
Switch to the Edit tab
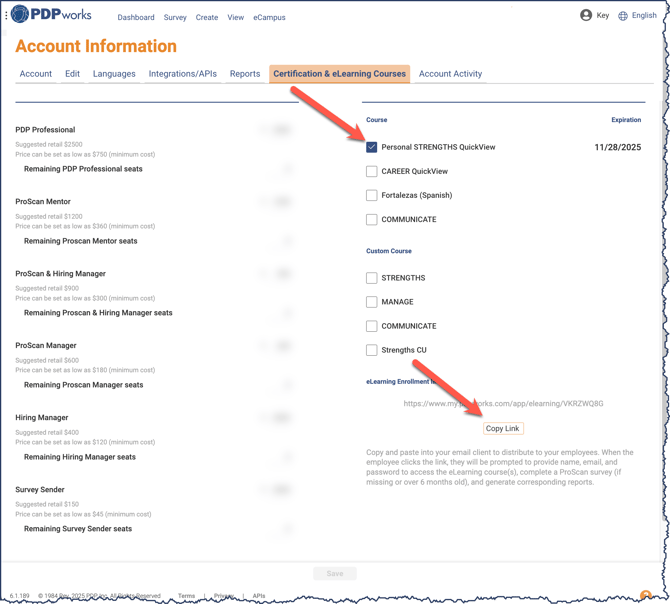(72, 74)
